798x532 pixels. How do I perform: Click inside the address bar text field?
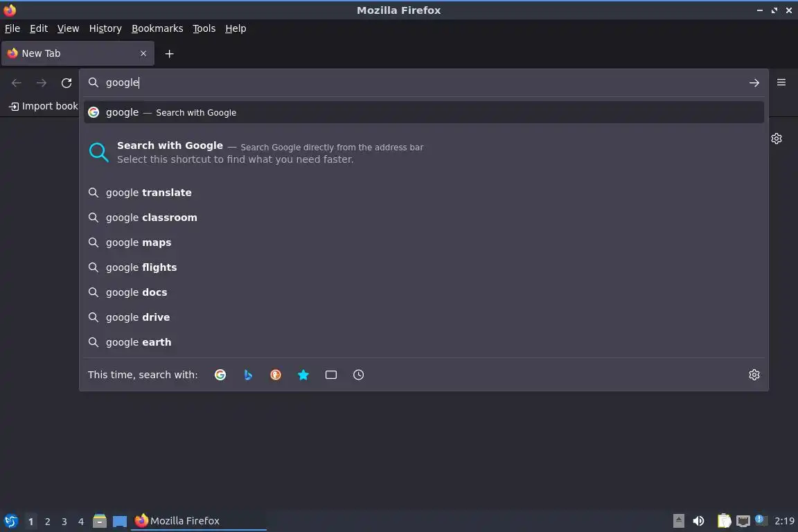pyautogui.click(x=424, y=82)
